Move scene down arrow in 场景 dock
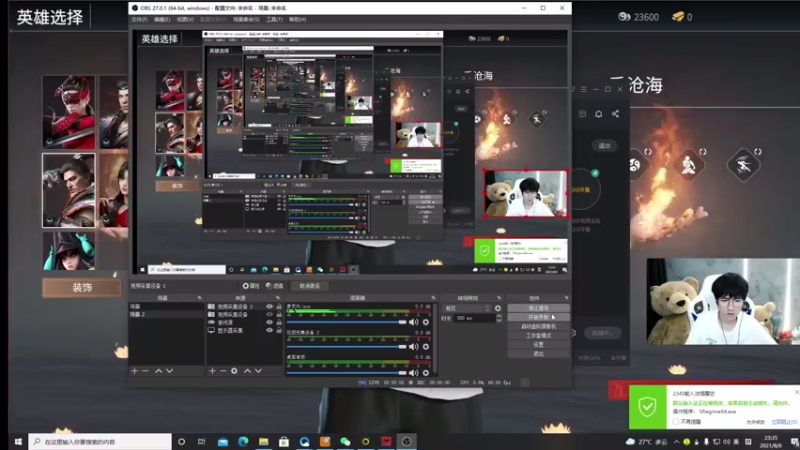 point(169,371)
